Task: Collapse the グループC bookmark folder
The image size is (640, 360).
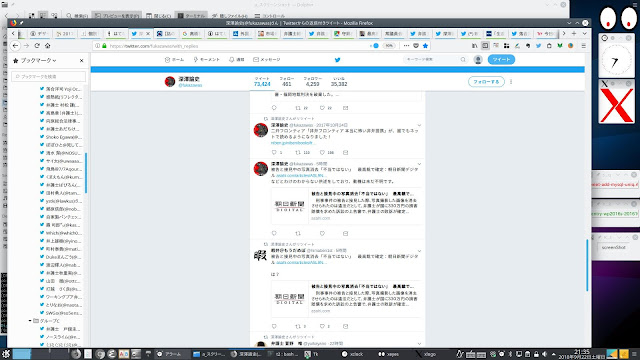Action: tap(30, 321)
